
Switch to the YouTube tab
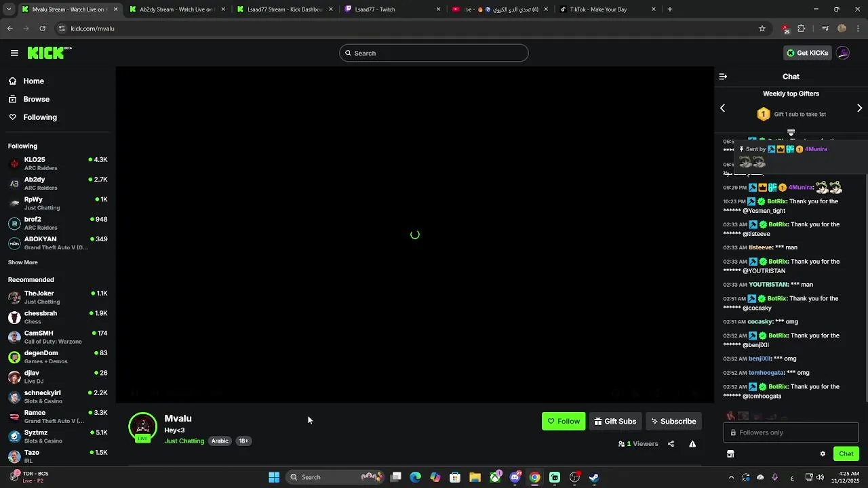tap(500, 9)
